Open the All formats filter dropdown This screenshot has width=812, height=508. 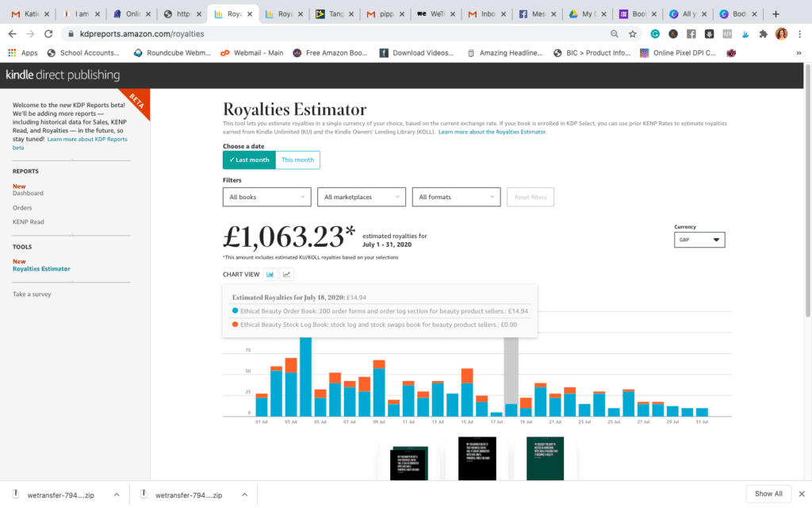point(456,197)
